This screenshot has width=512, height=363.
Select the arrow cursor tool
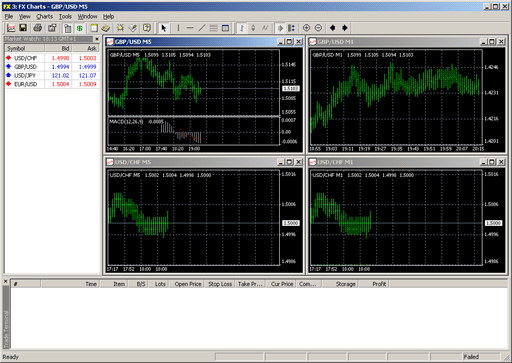coord(163,28)
